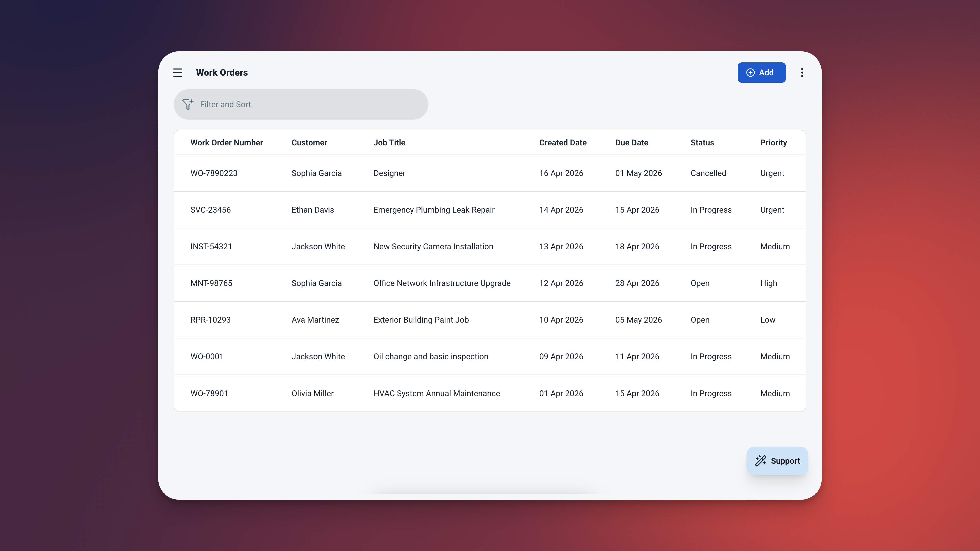Click the plus circle icon in Add

coord(750,72)
